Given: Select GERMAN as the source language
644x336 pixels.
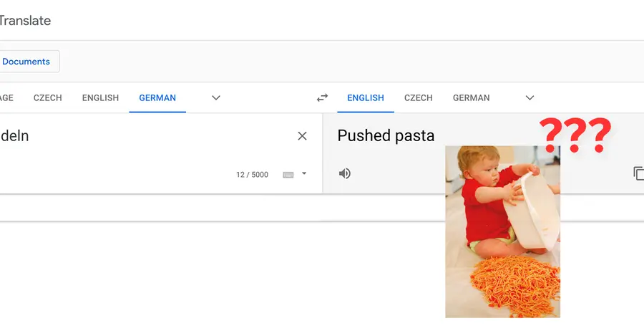Looking at the screenshot, I should click(157, 98).
